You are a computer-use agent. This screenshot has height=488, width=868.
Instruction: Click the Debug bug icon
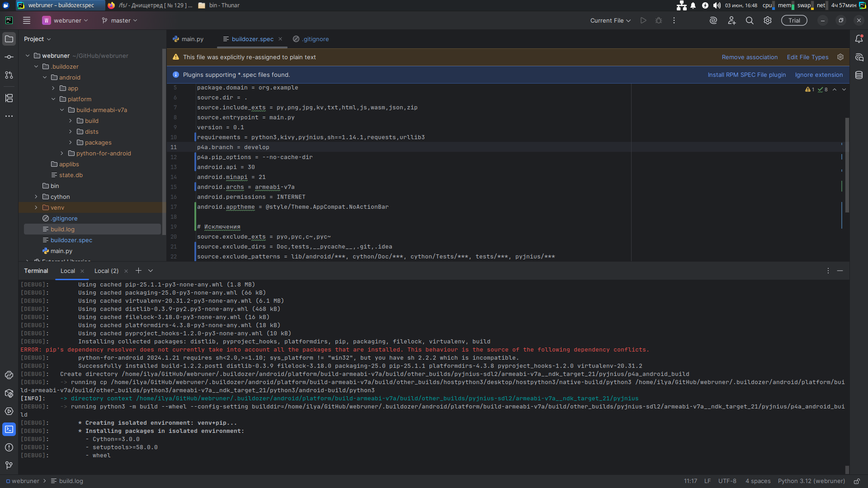pos(659,20)
